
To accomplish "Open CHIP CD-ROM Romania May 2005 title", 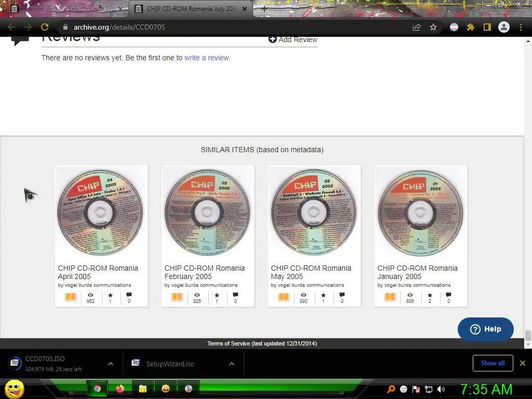I will [311, 272].
